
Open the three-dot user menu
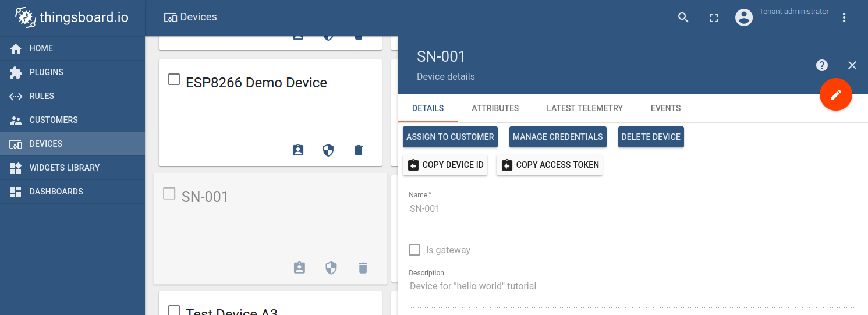coord(844,17)
